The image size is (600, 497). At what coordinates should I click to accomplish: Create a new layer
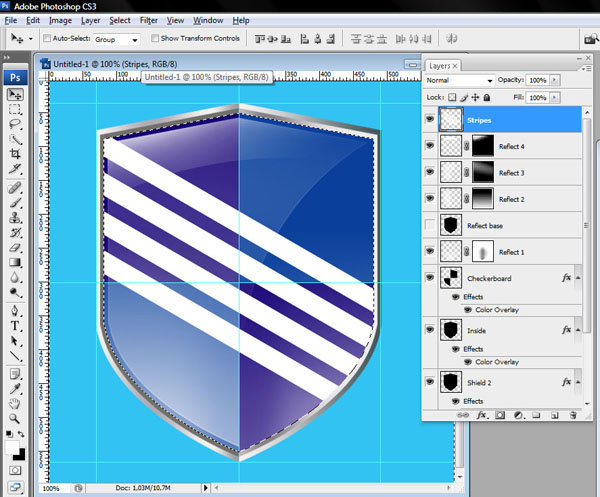click(555, 415)
